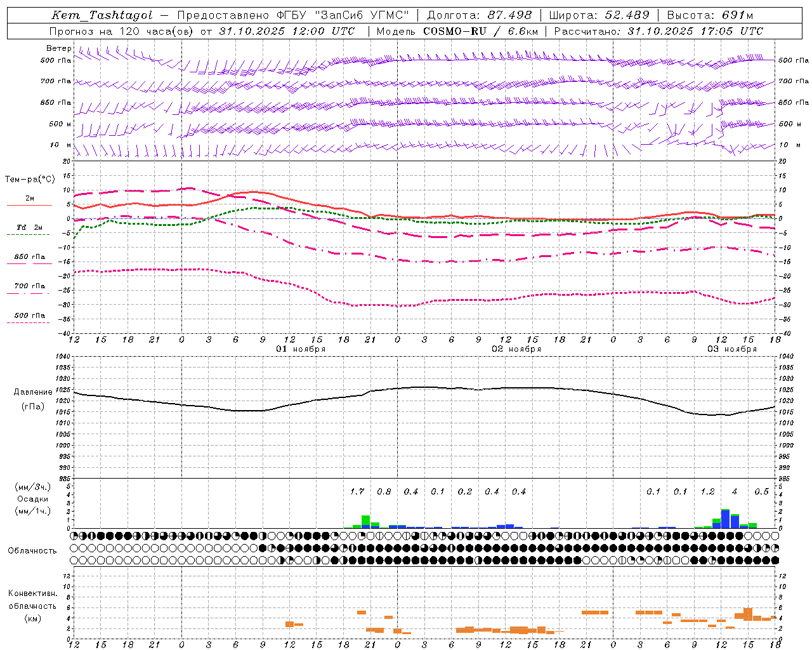Click the 0.2 precipitation total
The height and width of the screenshot is (650, 812).
click(x=465, y=491)
